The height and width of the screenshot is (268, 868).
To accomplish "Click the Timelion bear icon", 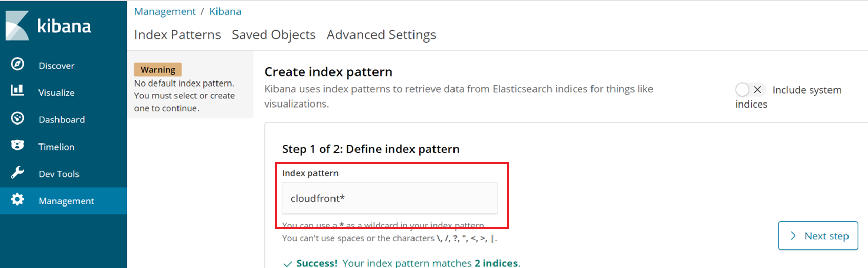I will (x=17, y=146).
